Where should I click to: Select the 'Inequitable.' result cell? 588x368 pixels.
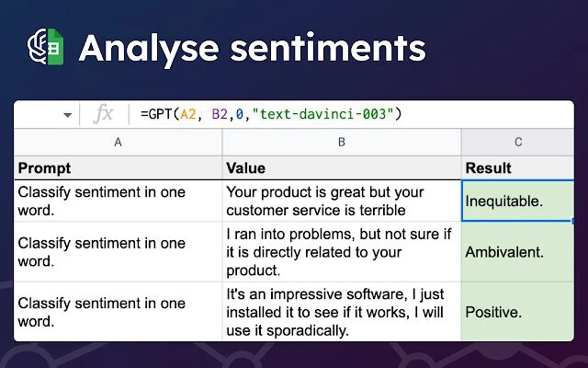pyautogui.click(x=518, y=201)
